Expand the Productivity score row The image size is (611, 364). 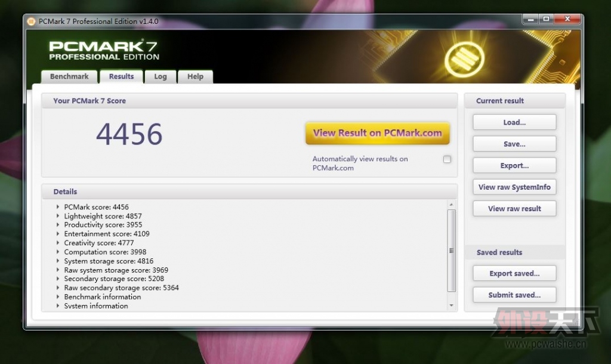click(x=58, y=225)
